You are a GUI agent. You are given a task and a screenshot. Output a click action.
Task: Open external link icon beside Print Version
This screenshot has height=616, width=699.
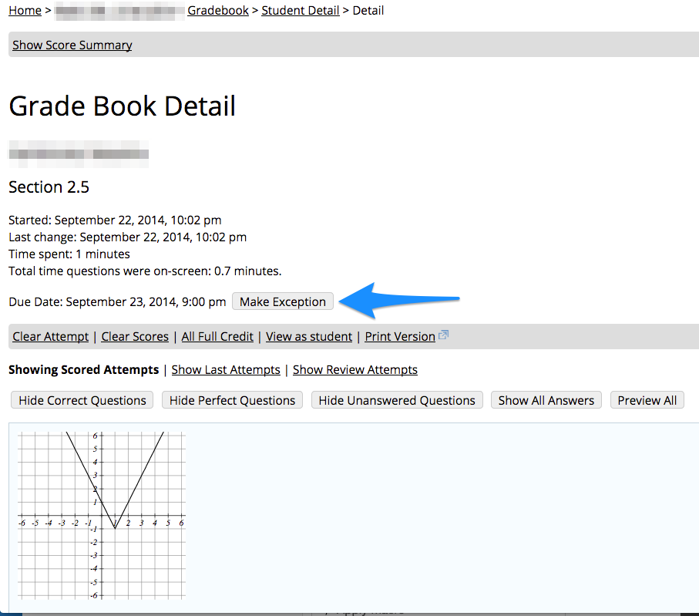(443, 335)
